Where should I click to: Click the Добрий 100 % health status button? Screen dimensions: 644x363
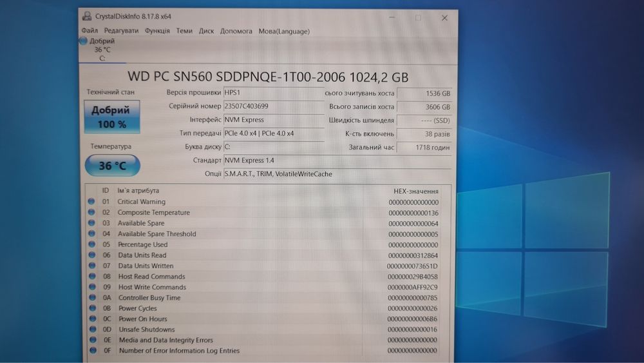[111, 117]
